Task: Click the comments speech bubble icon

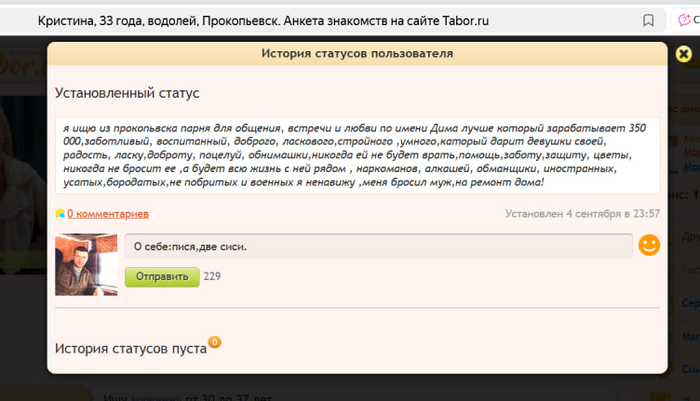Action: [60, 213]
